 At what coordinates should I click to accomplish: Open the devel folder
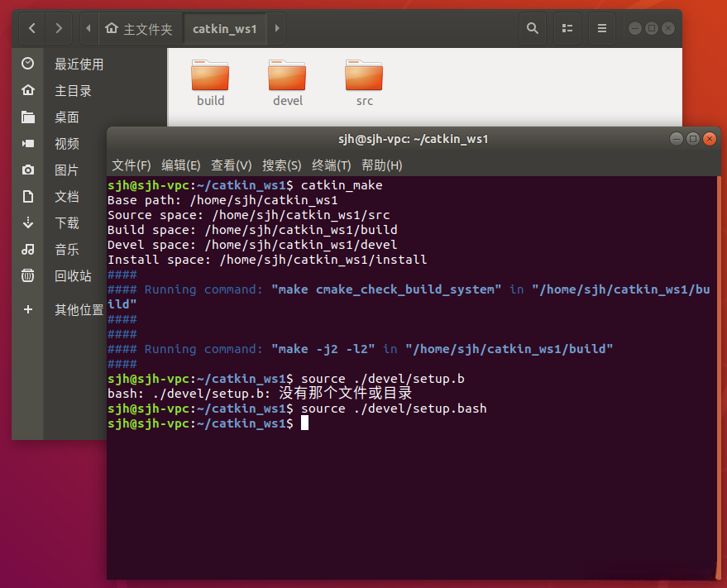pos(288,83)
